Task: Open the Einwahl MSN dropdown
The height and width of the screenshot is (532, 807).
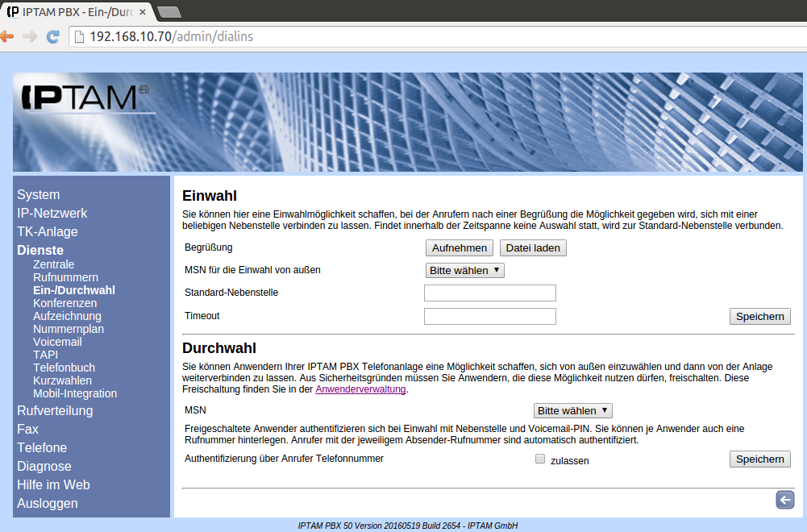Action: tap(464, 270)
